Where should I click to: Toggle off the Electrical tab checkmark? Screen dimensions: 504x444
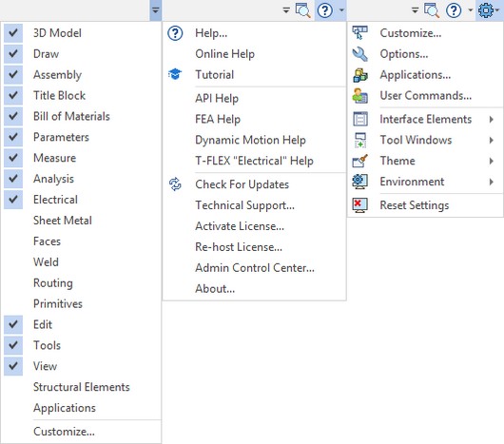(13, 200)
